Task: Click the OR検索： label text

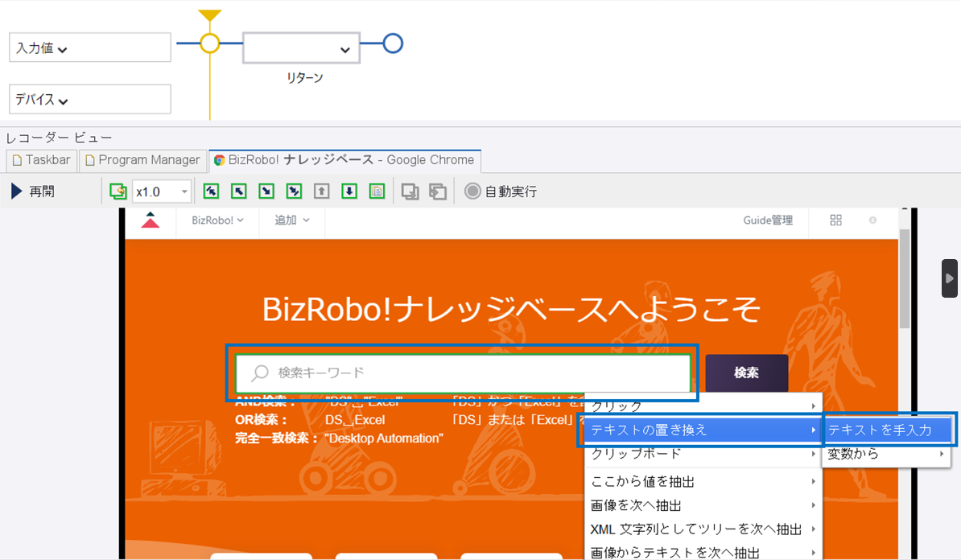Action: point(262,420)
